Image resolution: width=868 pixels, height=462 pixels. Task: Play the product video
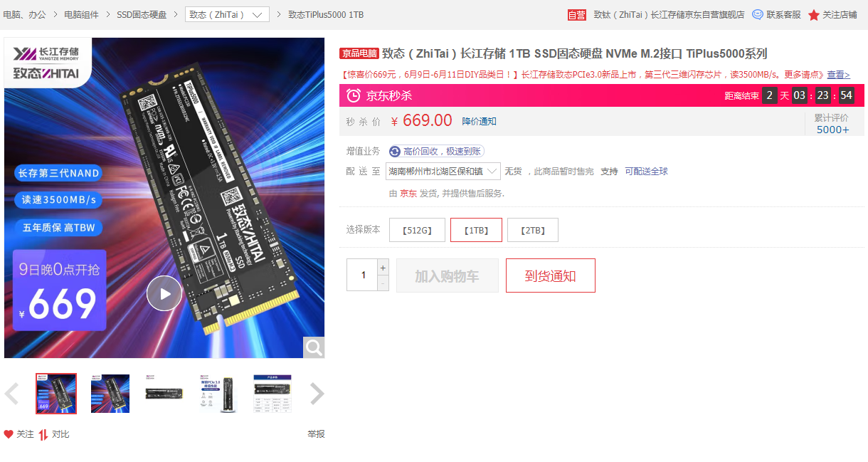click(x=164, y=293)
